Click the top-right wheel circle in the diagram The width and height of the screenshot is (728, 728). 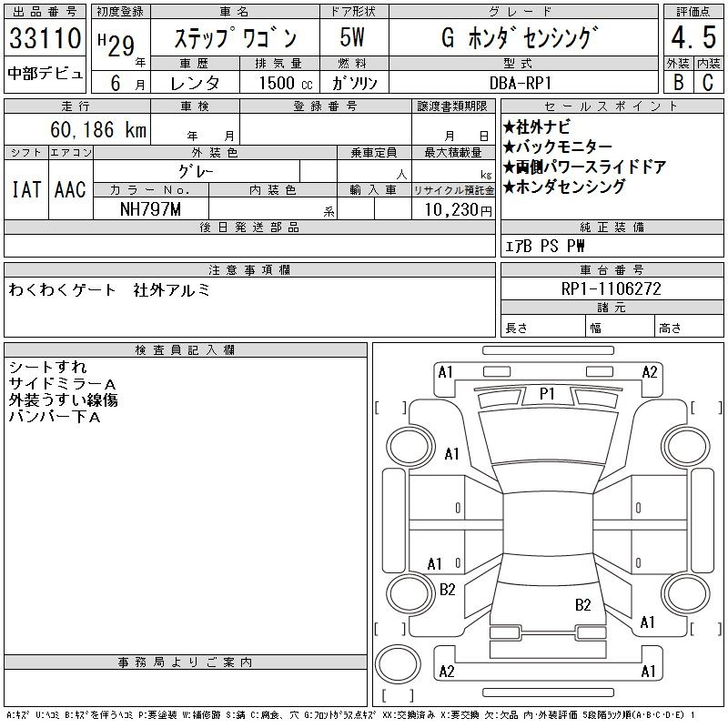(x=685, y=446)
